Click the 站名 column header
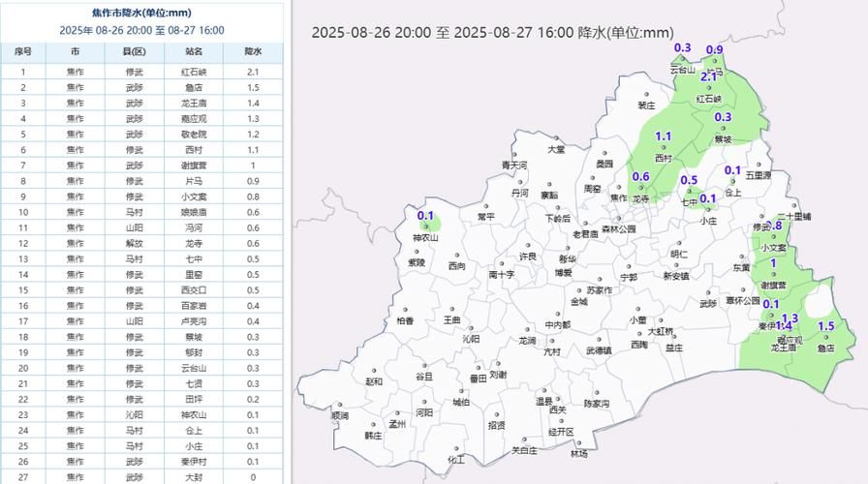This screenshot has height=484, width=868. coord(194,52)
